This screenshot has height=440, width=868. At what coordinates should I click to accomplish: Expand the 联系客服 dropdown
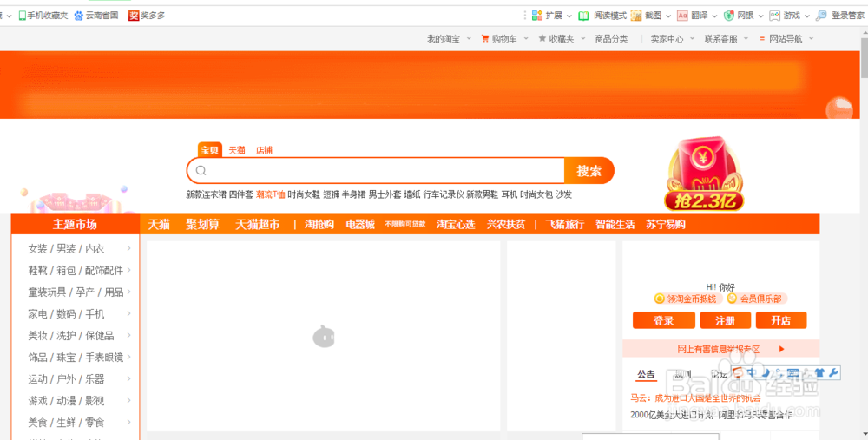click(746, 39)
